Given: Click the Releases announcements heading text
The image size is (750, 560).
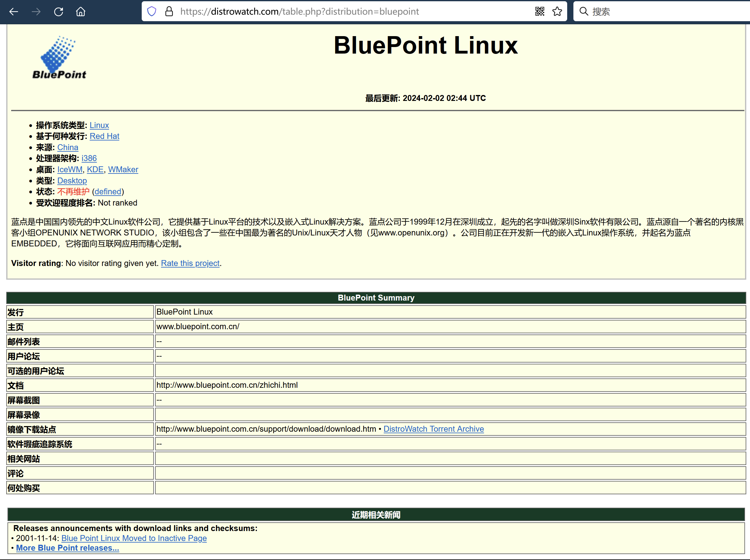Looking at the screenshot, I should click(135, 528).
